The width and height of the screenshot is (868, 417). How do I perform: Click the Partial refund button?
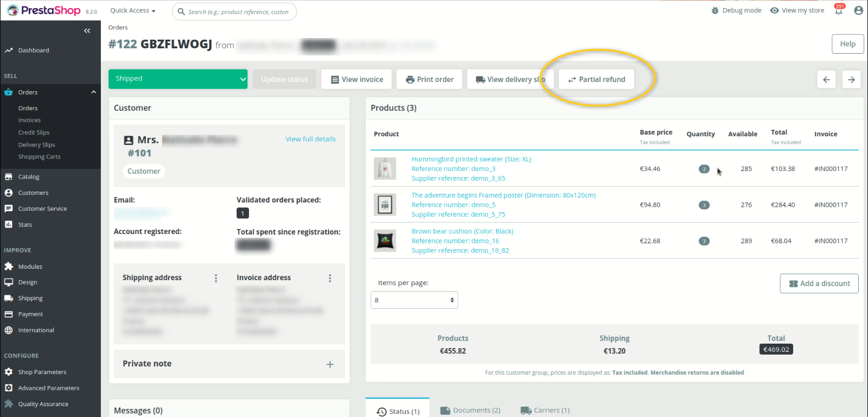click(x=596, y=79)
